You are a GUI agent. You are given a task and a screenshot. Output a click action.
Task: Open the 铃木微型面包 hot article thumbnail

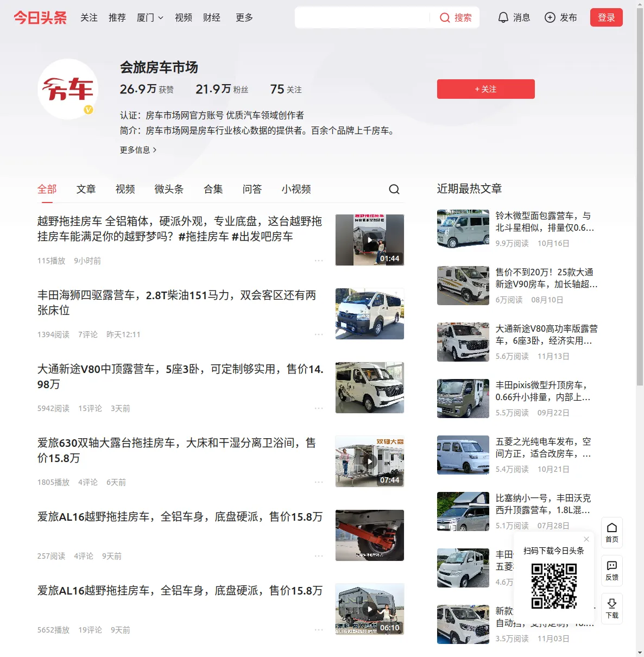pos(463,229)
